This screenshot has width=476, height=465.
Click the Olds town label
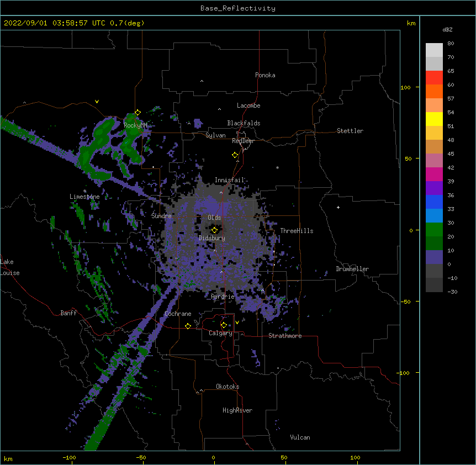click(214, 218)
